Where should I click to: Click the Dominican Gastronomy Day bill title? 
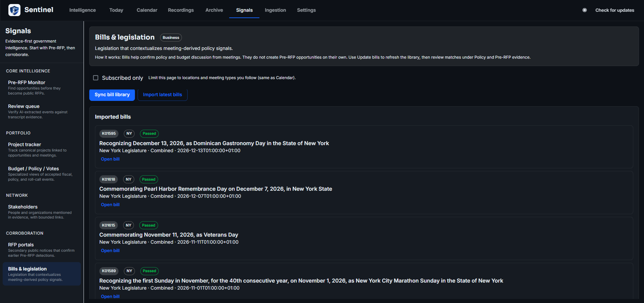point(214,143)
